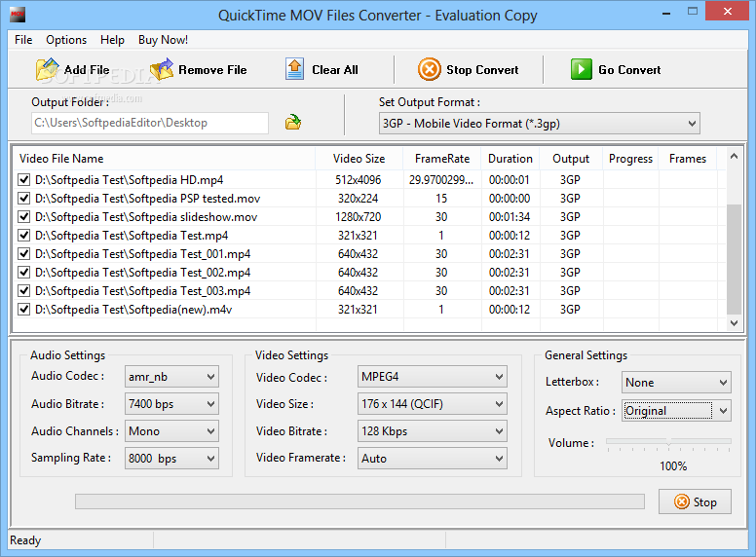The height and width of the screenshot is (557, 756).
Task: Uncheck Softpedia Test_001.mp4 checkbox
Action: coord(23,253)
